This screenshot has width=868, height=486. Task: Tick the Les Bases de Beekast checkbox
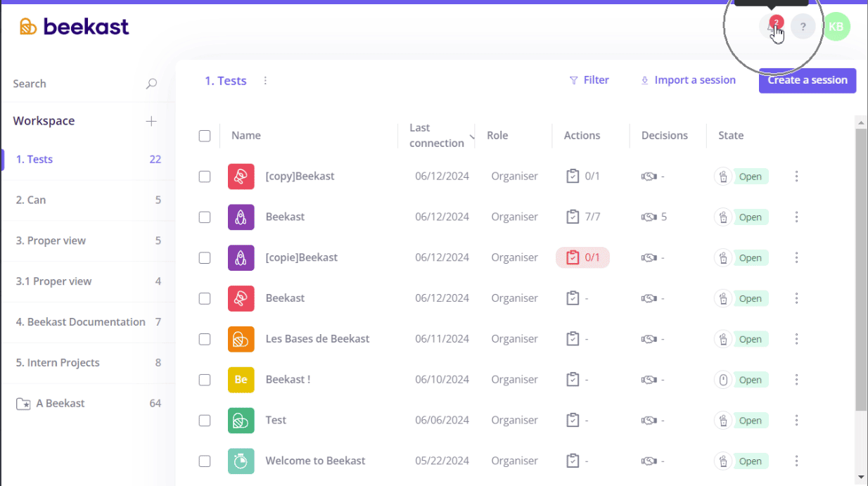(205, 339)
